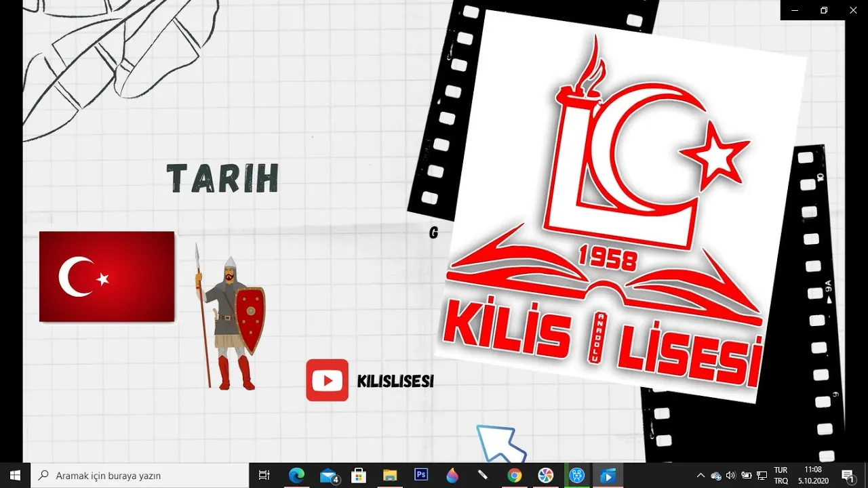This screenshot has width=868, height=488.
Task: Restore down the window
Action: coord(824,10)
